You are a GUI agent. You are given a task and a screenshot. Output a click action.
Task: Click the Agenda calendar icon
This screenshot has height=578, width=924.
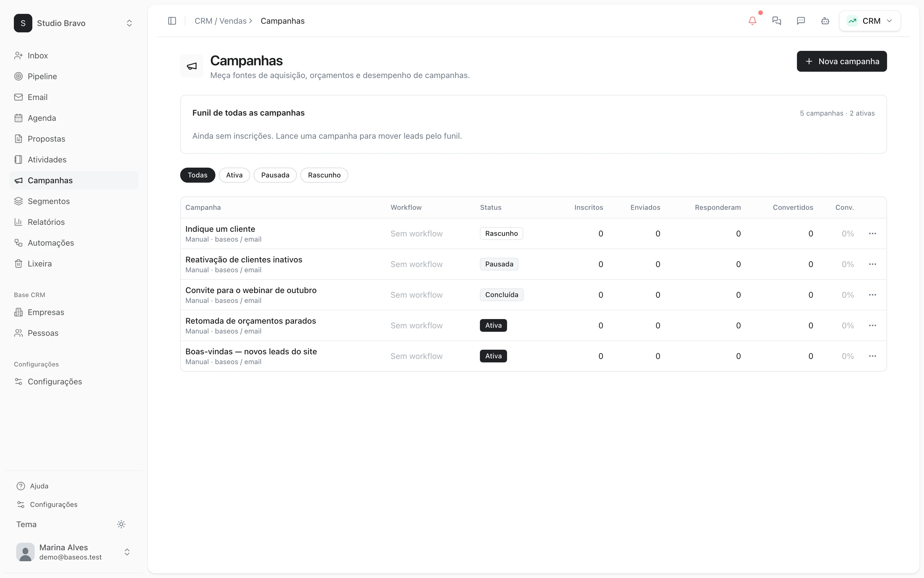[18, 118]
